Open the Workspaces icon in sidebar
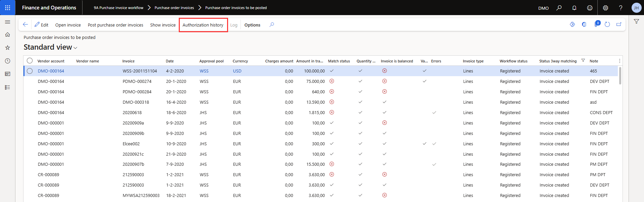Image resolution: width=644 pixels, height=202 pixels. point(7,74)
